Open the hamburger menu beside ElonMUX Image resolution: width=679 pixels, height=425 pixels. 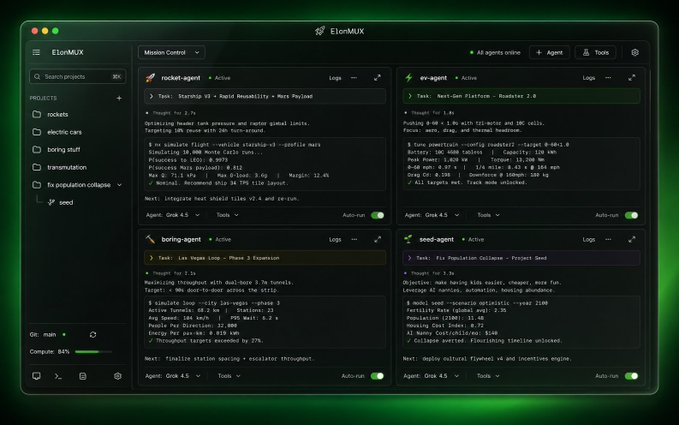36,52
